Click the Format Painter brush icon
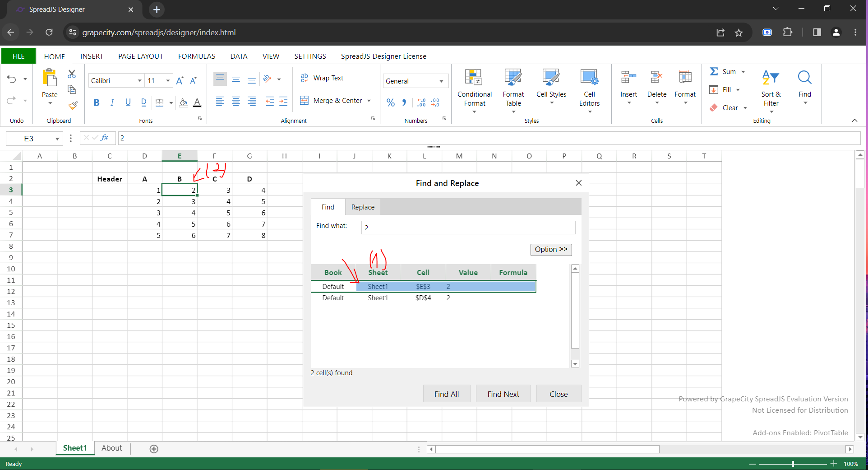Viewport: 868px width, 470px height. pos(73,106)
